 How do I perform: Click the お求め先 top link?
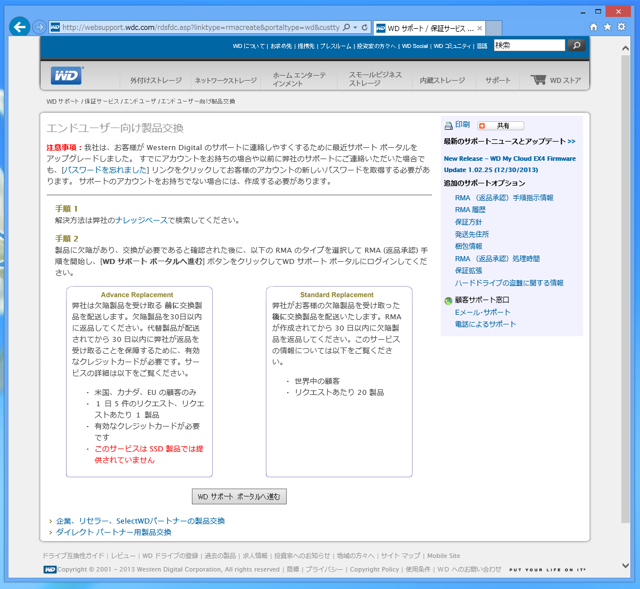[x=281, y=46]
